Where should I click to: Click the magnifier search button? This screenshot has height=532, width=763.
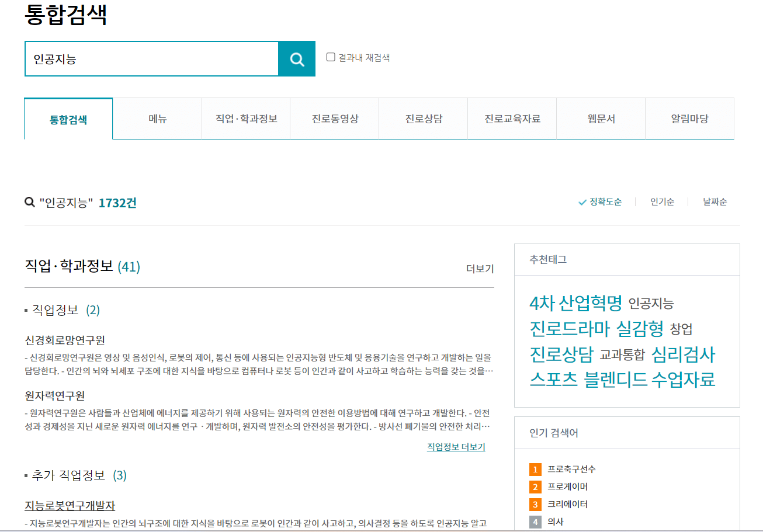click(x=297, y=58)
